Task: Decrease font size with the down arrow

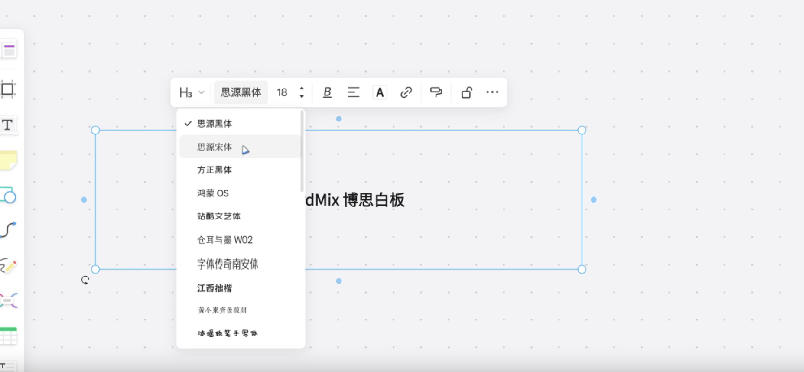Action: pyautogui.click(x=302, y=96)
